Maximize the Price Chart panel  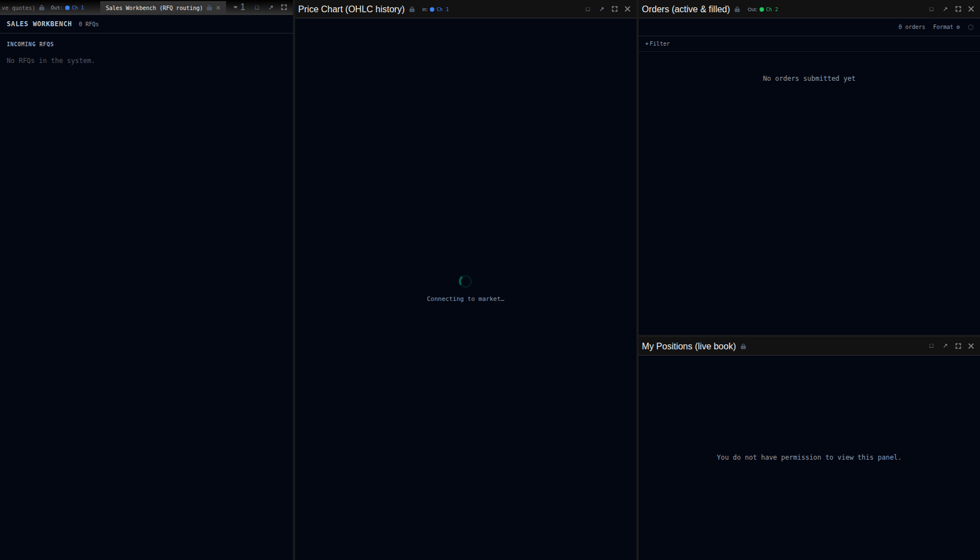(x=615, y=9)
